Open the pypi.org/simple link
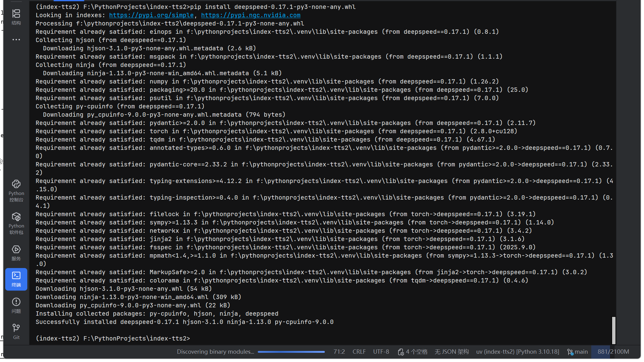 (x=151, y=15)
